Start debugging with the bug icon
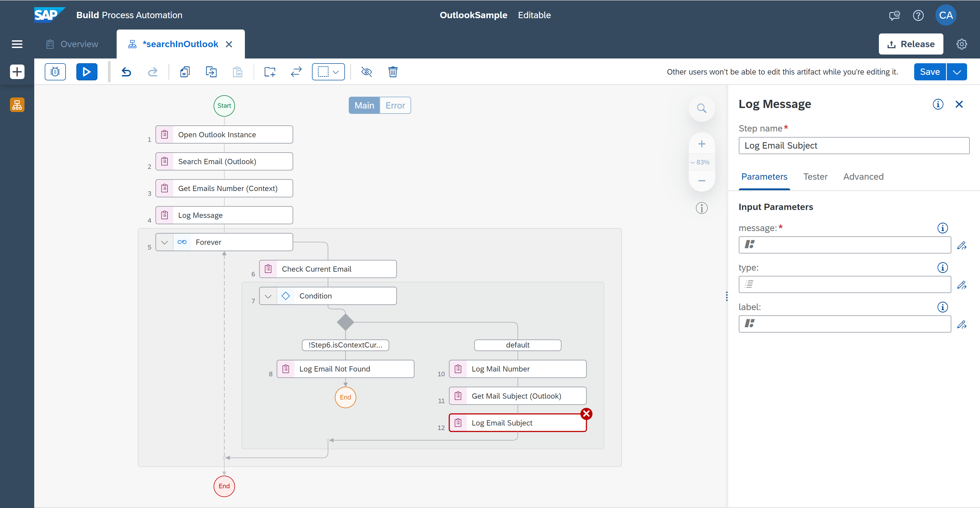980x508 pixels. [55, 72]
